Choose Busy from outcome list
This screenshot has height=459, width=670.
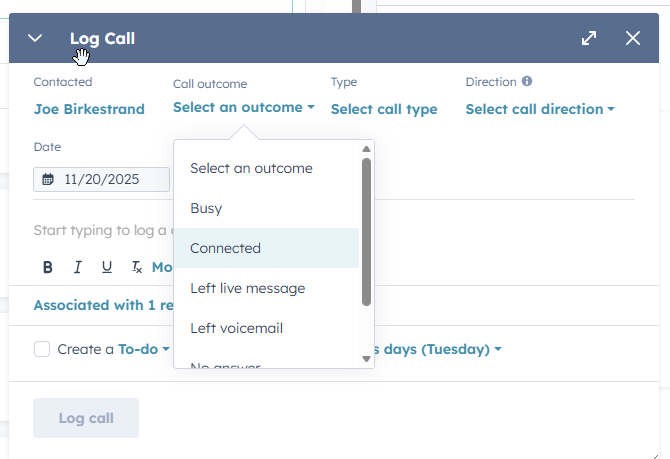pos(206,208)
